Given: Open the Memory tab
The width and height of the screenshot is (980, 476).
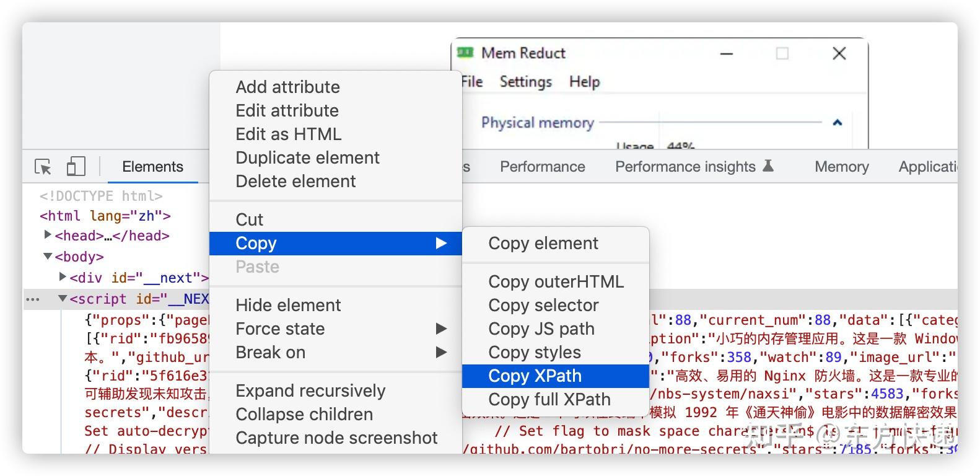Looking at the screenshot, I should (841, 167).
